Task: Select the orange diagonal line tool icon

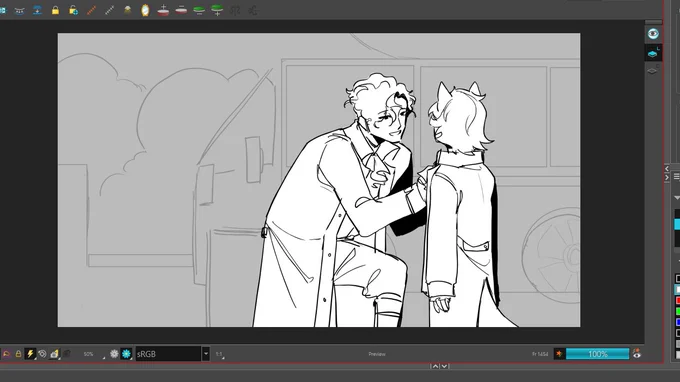Action: pyautogui.click(x=91, y=10)
